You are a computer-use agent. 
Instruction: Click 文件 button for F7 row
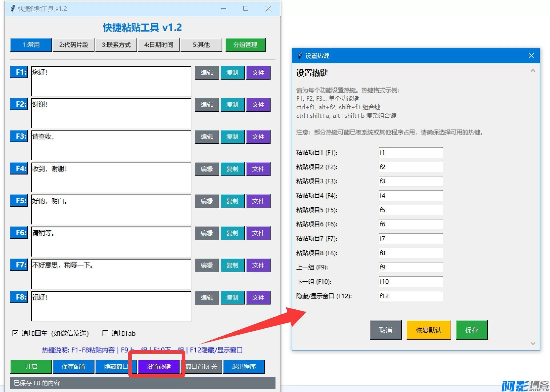point(258,265)
